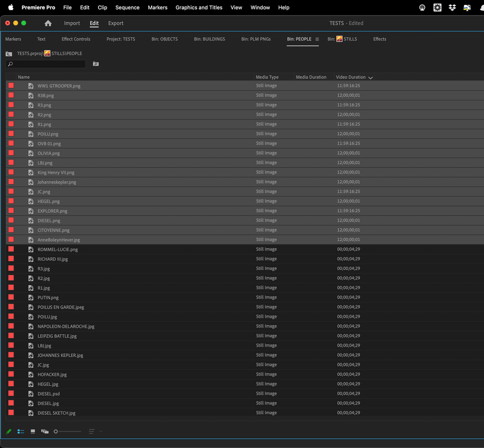484x448 pixels.
Task: Select the EXPLORER.png clip
Action: pos(52,211)
